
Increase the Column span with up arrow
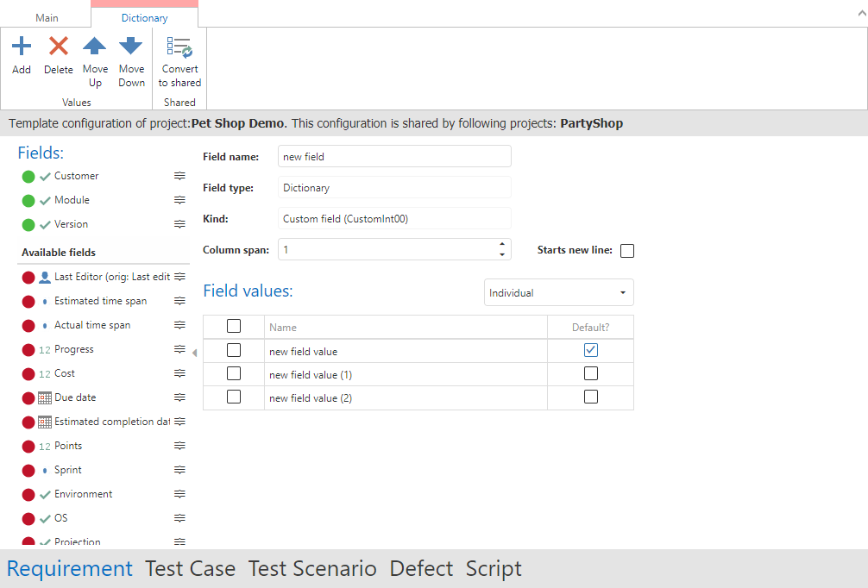(x=502, y=245)
